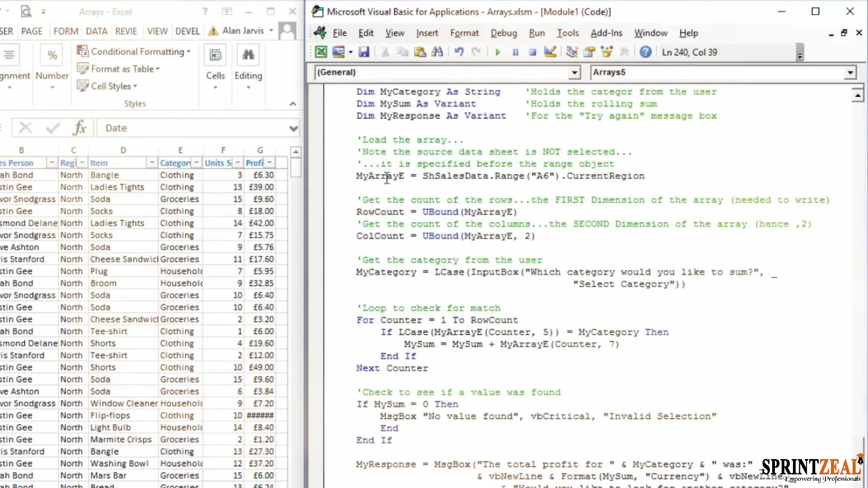Open the File menu in the VBA editor

340,33
